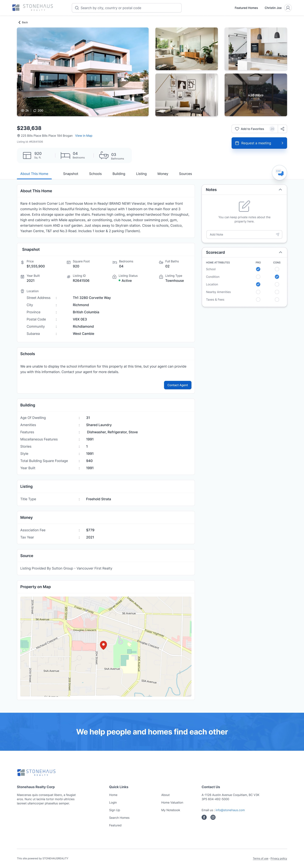Mark School as Cons
The image size is (304, 868).
pos(277,269)
